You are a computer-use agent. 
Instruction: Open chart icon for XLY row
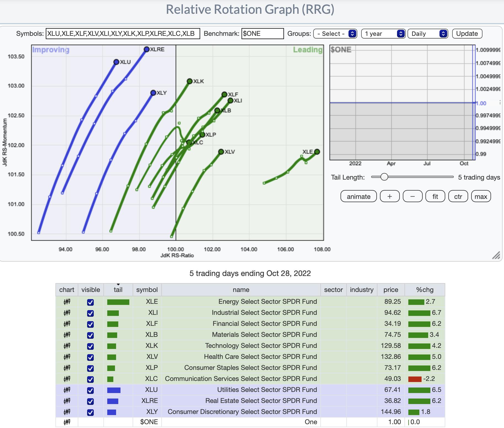pos(67,412)
